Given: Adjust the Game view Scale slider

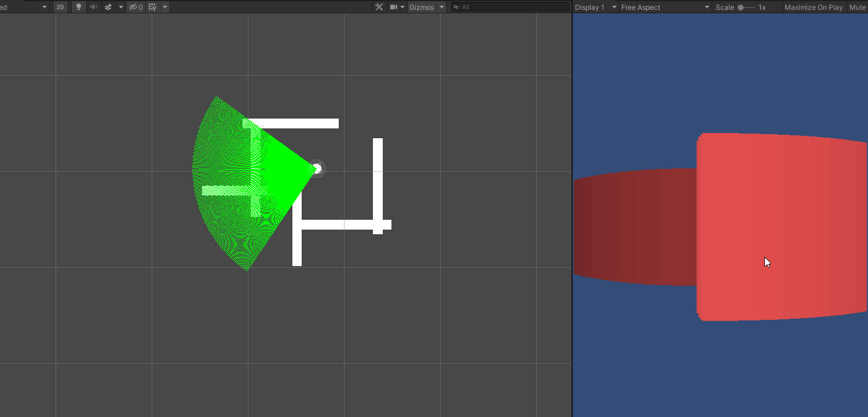Looking at the screenshot, I should coord(741,7).
